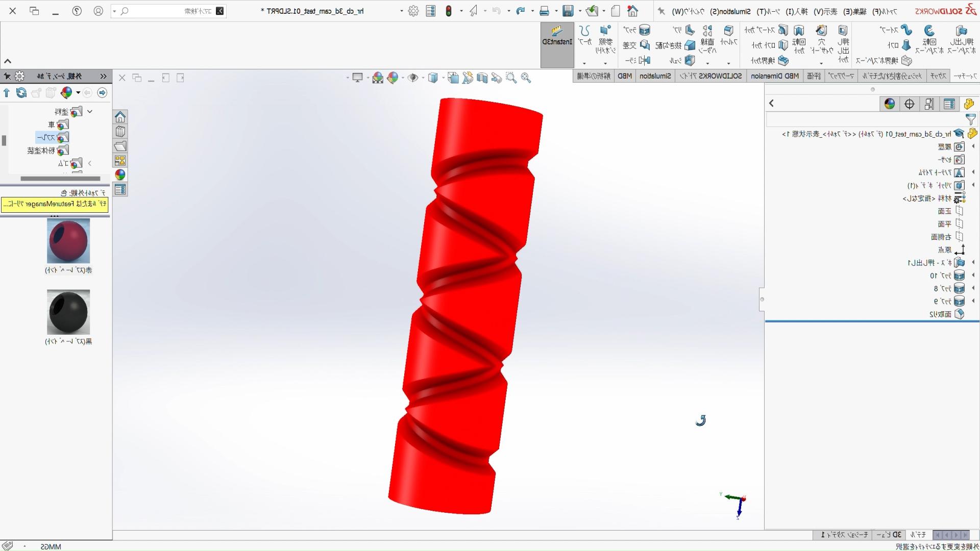This screenshot has width=980, height=551.
Task: Open the 編集(E) menu
Action: tap(855, 11)
